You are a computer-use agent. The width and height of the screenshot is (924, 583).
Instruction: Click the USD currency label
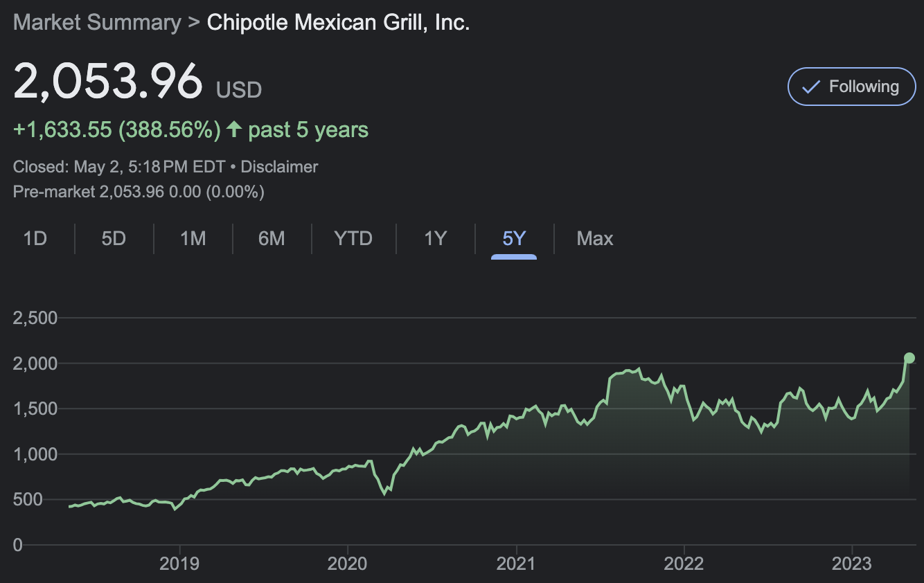coord(239,90)
